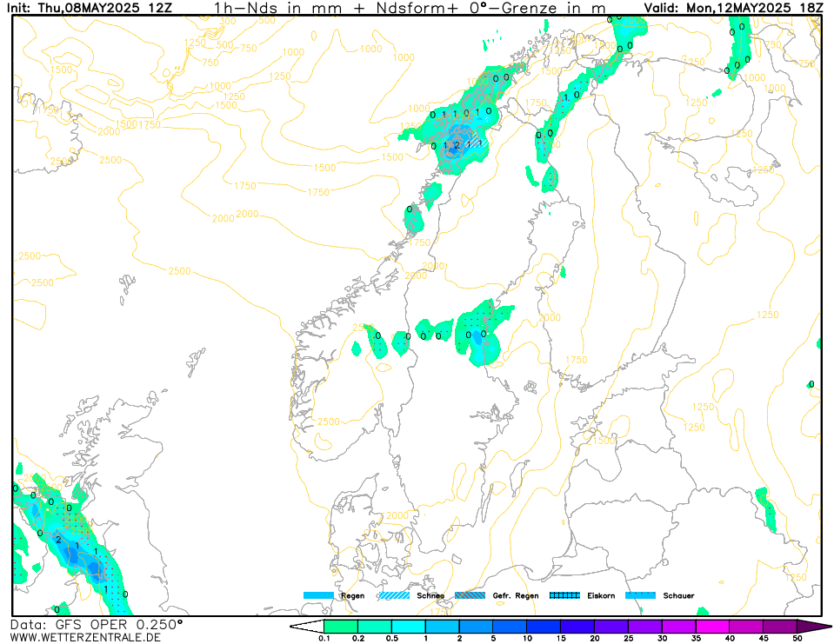834x644 pixels.
Task: Click color bar segment between 2 and 5
Action: (x=476, y=627)
